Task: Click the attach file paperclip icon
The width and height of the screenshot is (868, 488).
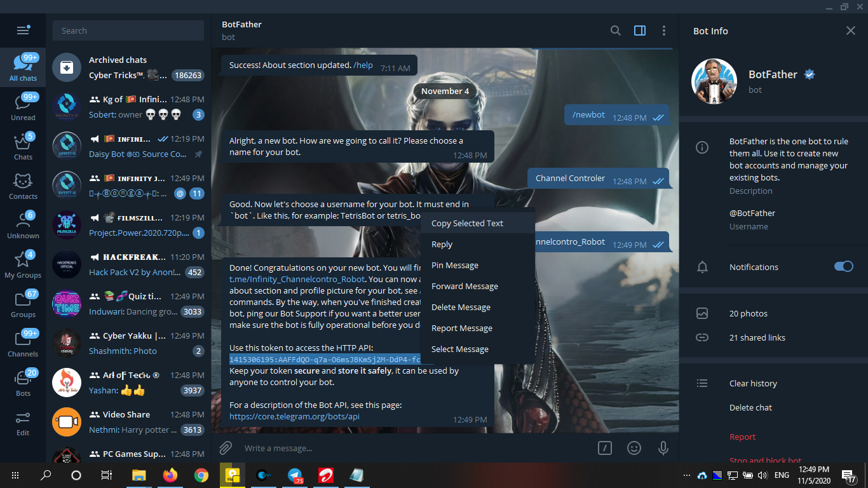Action: [x=226, y=448]
